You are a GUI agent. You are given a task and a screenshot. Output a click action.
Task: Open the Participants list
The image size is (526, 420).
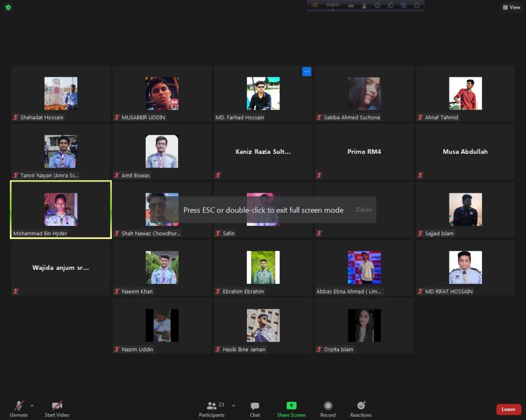(x=212, y=408)
